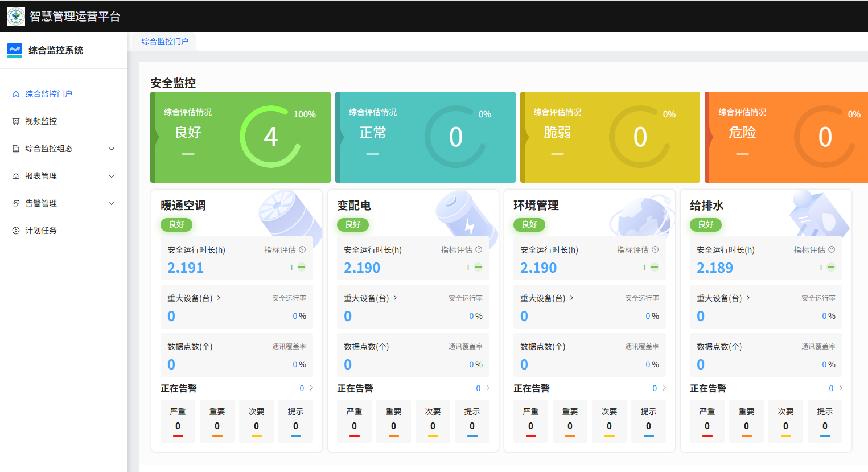This screenshot has width=868, height=472.
Task: Click help icon next to 环境管理 指标评估
Action: click(655, 249)
